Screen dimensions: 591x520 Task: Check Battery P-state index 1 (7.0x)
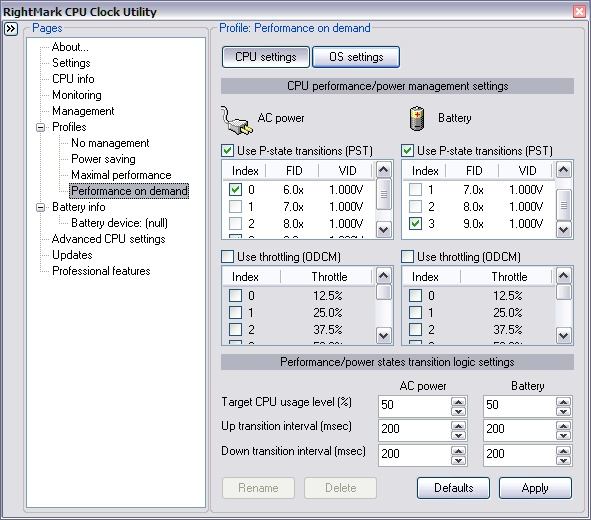pyautogui.click(x=415, y=189)
